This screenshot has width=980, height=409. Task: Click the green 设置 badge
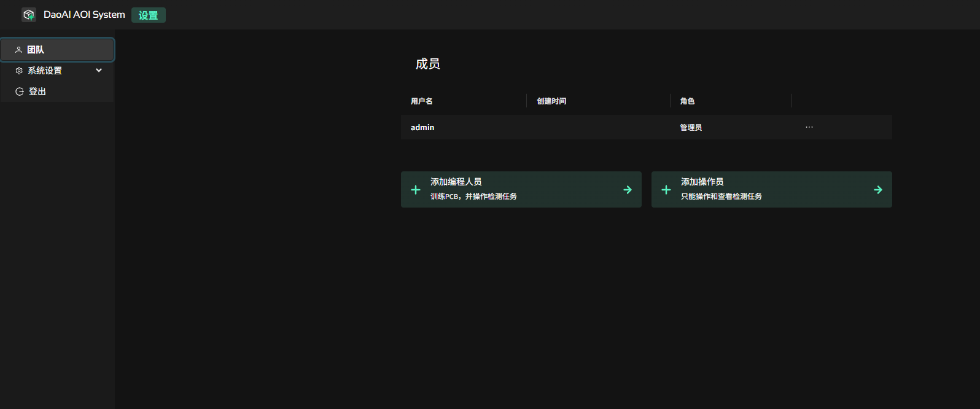[148, 15]
